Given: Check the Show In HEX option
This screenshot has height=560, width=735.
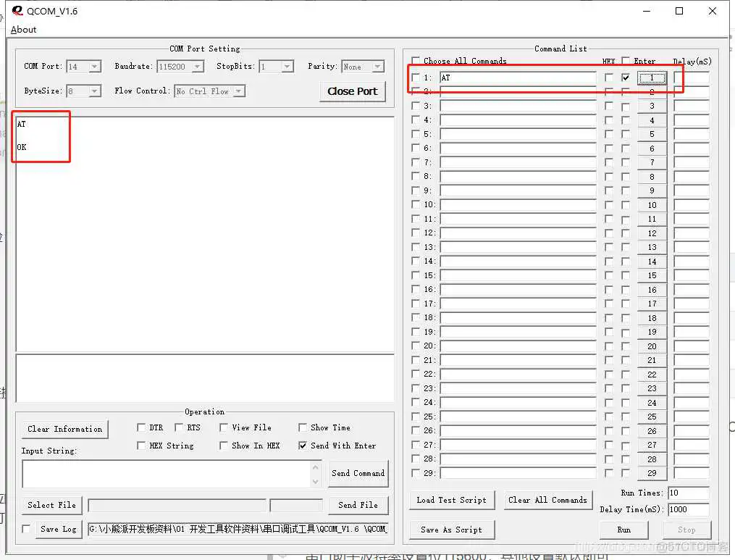Looking at the screenshot, I should point(224,446).
